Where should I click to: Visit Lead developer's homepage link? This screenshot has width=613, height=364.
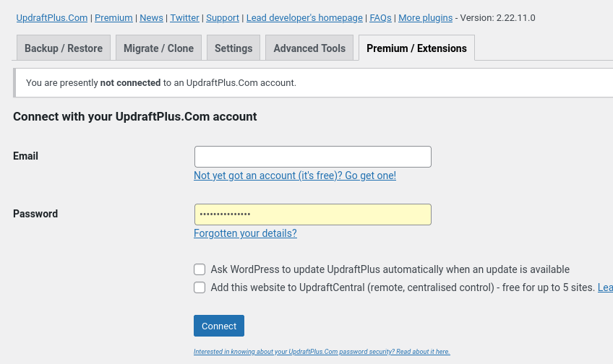(x=304, y=17)
